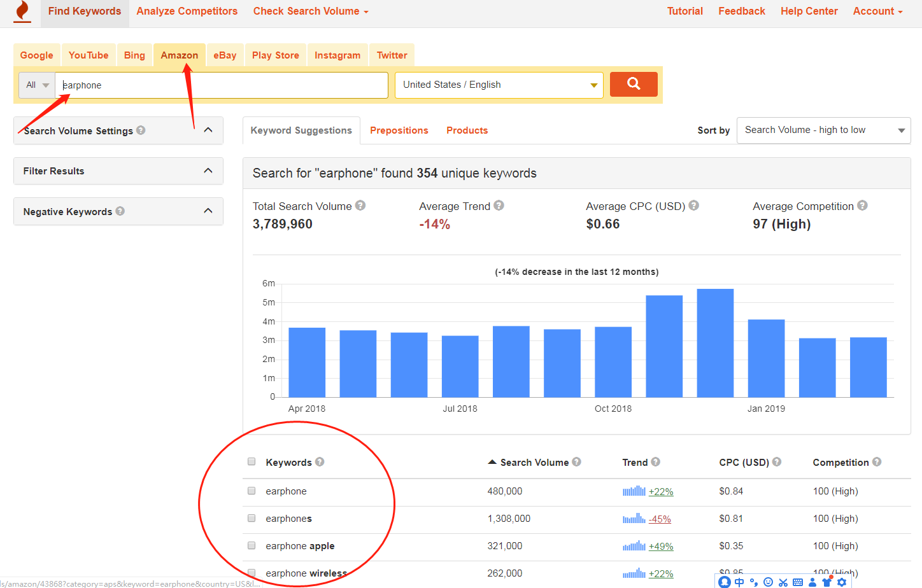Switch to the Play Store tab
The image size is (922, 588).
point(276,55)
